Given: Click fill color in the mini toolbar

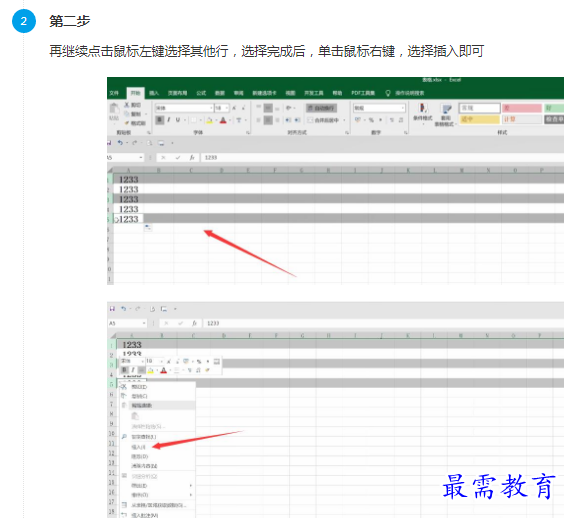Looking at the screenshot, I should [151, 370].
